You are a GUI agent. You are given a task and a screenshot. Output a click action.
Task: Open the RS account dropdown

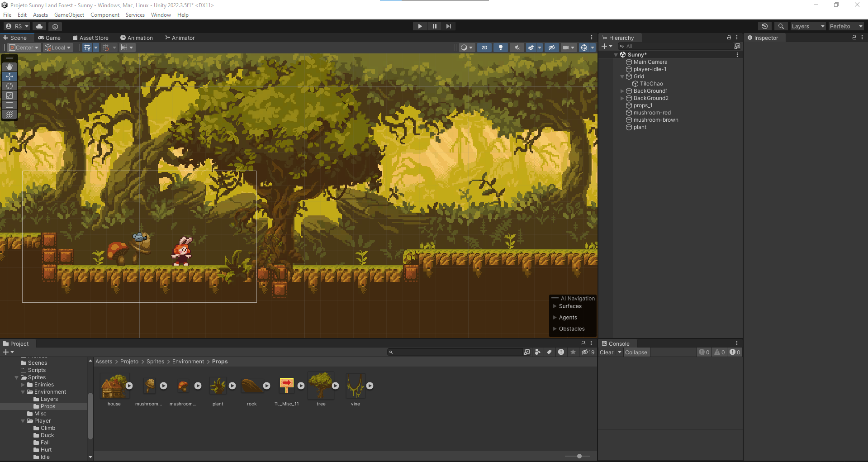17,26
